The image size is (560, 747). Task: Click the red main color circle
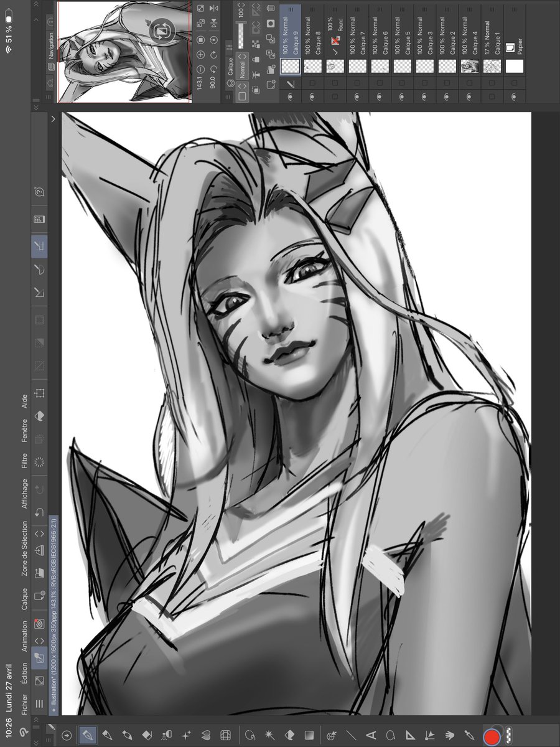pos(492,736)
